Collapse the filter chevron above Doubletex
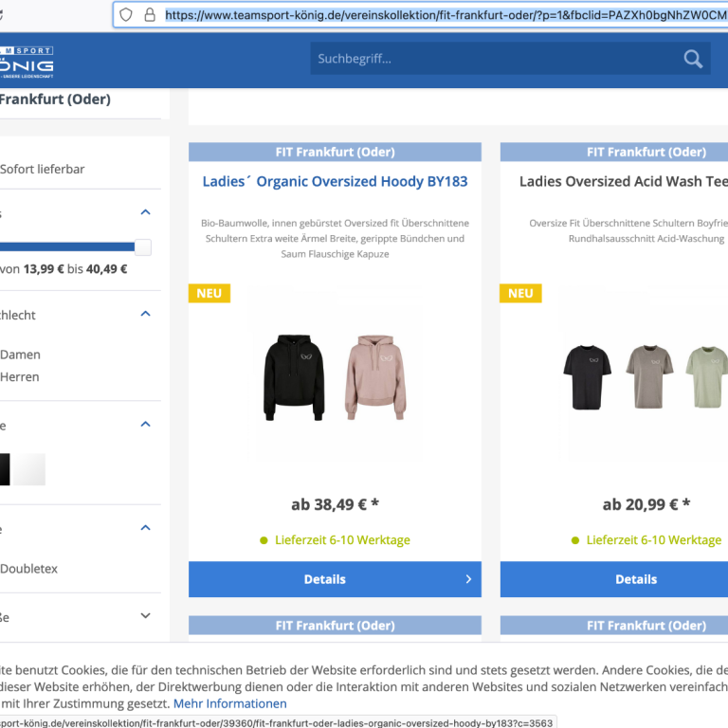This screenshot has height=728, width=728. (145, 528)
